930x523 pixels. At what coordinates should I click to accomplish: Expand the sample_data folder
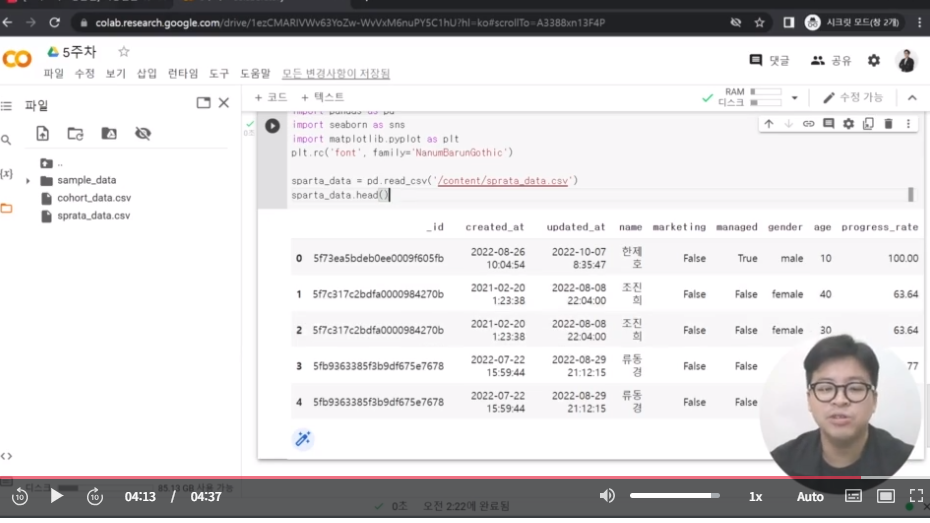click(x=28, y=180)
